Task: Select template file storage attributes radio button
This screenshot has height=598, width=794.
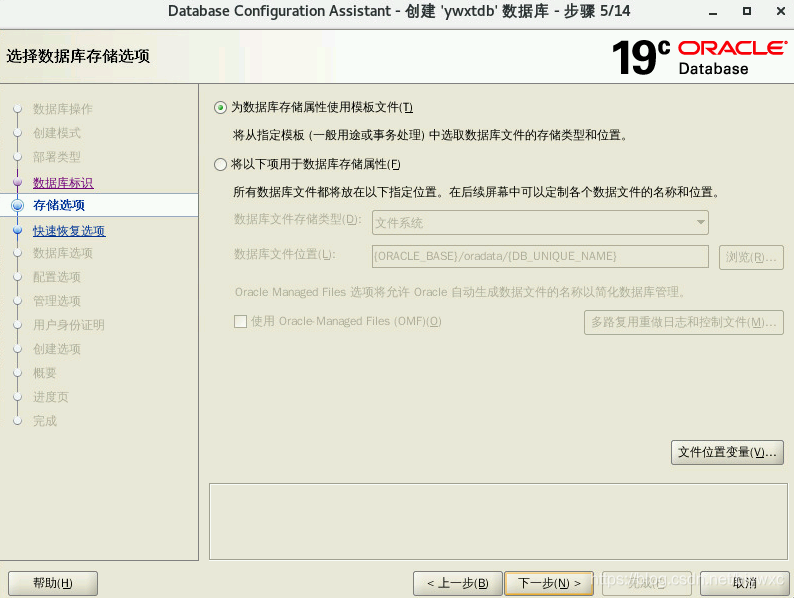Action: [x=220, y=107]
